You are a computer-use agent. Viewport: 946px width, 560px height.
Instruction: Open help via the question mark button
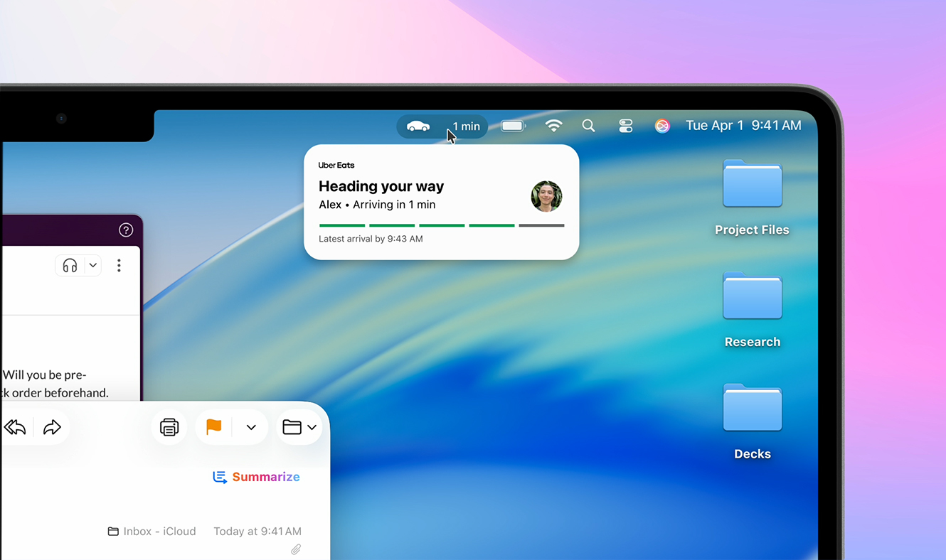[126, 230]
